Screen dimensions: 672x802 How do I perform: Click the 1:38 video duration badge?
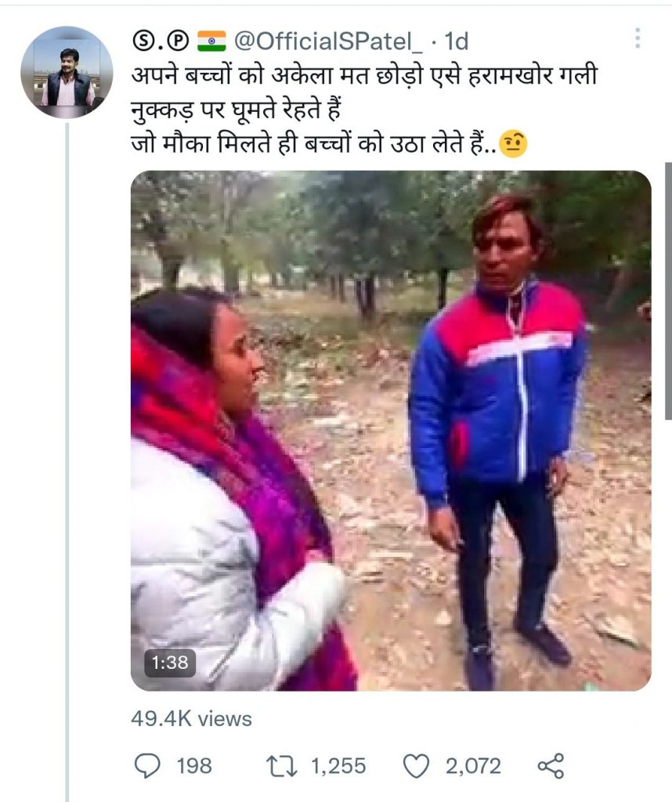coord(170,663)
